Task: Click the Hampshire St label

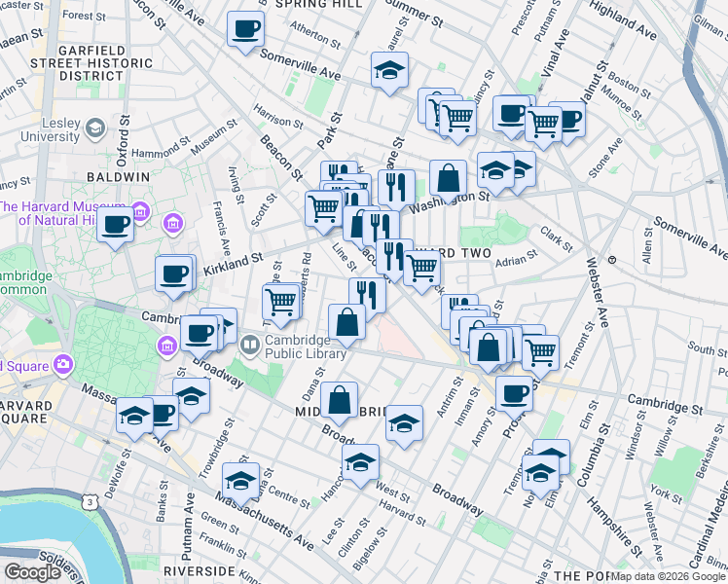Action: point(615,527)
